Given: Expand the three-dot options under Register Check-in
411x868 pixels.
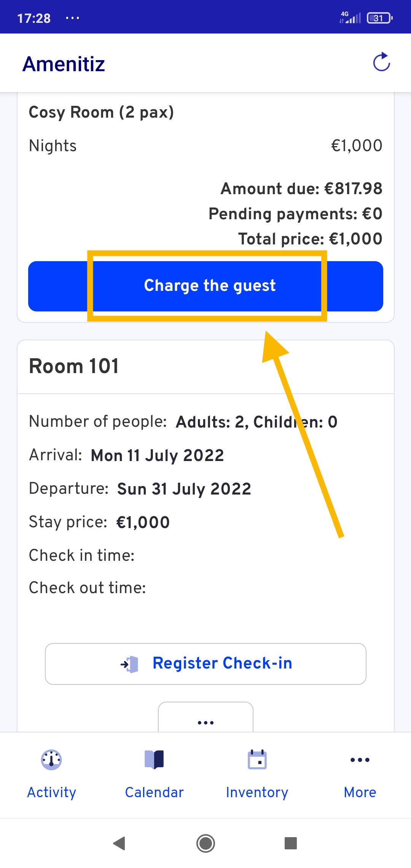Looking at the screenshot, I should [x=205, y=718].
